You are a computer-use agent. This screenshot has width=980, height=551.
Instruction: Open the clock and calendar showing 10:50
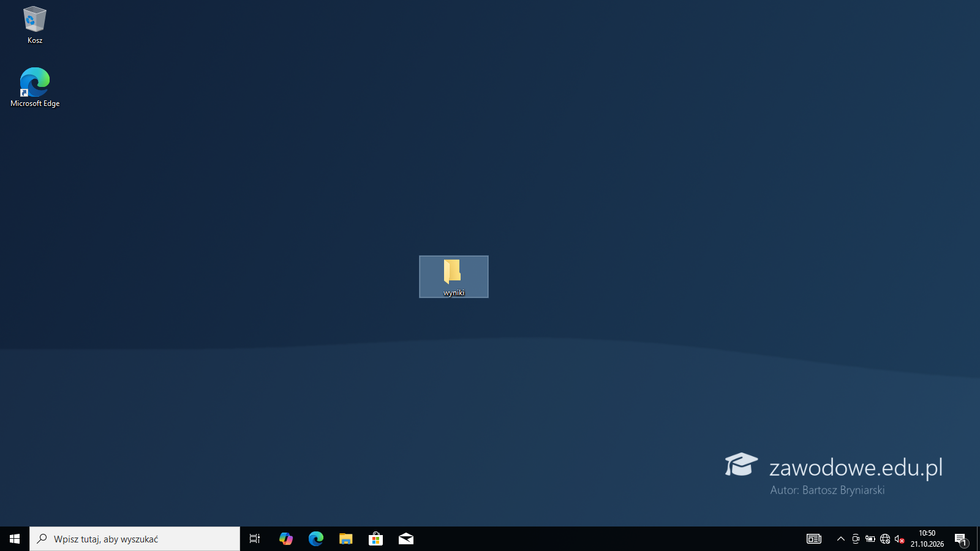[x=927, y=539]
